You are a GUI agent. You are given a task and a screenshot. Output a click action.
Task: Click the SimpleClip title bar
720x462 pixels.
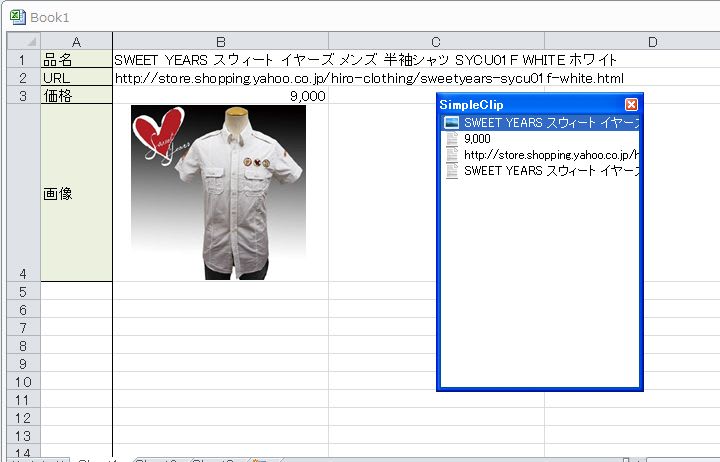point(520,105)
